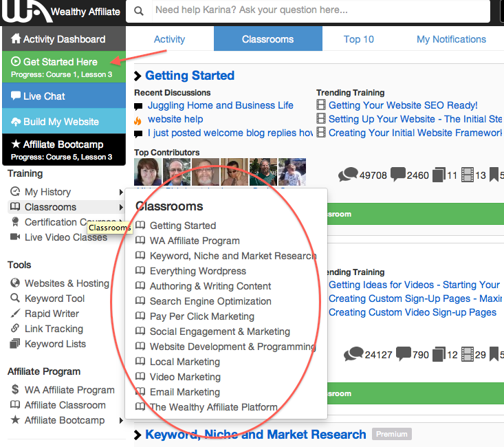
Task: Open the Get Started Here button
Action: point(64,67)
